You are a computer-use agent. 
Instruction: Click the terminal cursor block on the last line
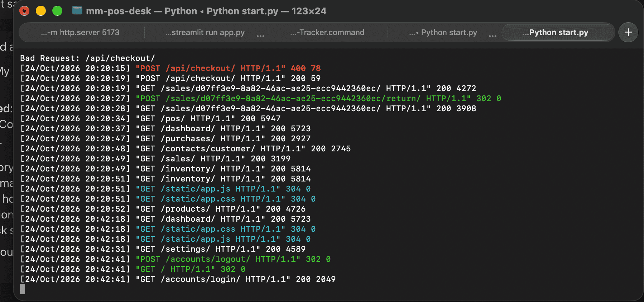click(x=23, y=289)
